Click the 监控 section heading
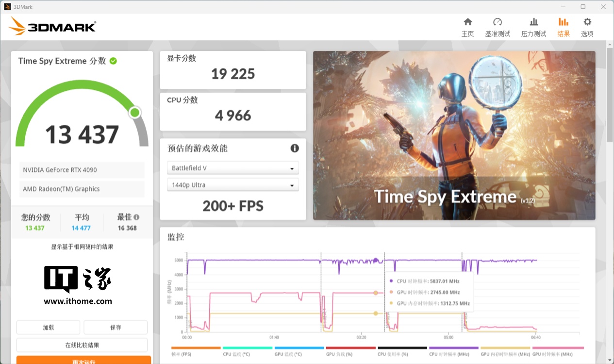The image size is (614, 364). click(176, 237)
